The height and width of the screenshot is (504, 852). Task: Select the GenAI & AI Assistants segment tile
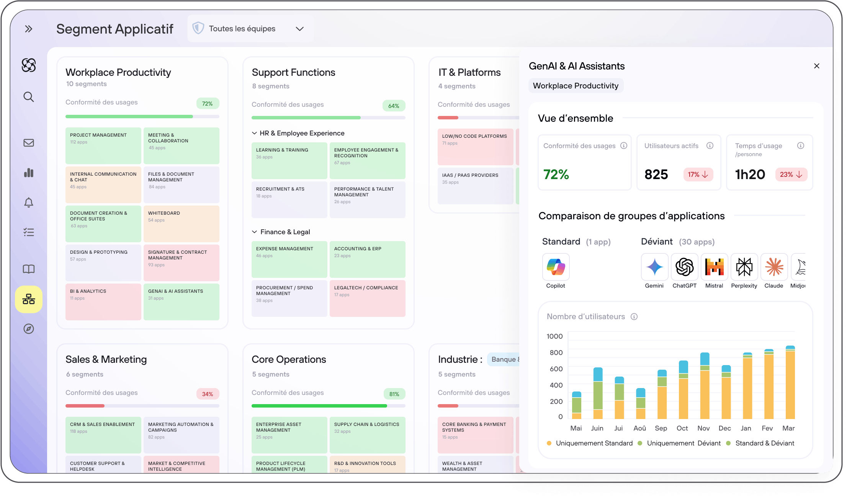coord(181,301)
